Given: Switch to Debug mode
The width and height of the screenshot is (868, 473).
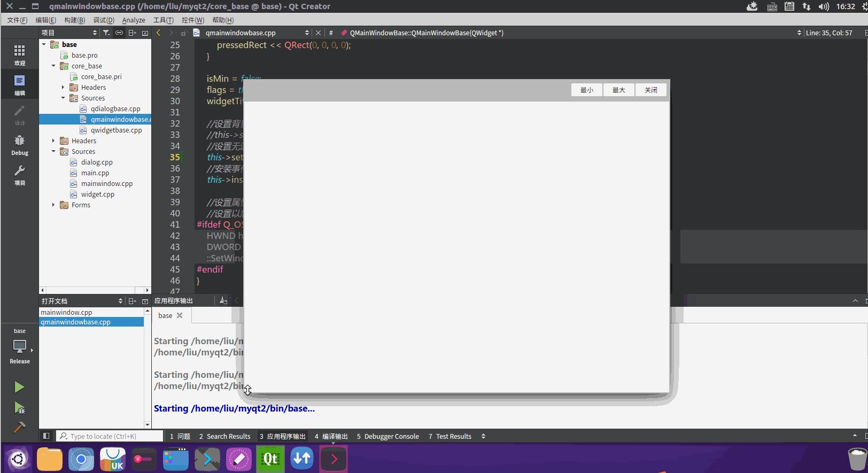Looking at the screenshot, I should click(x=19, y=145).
